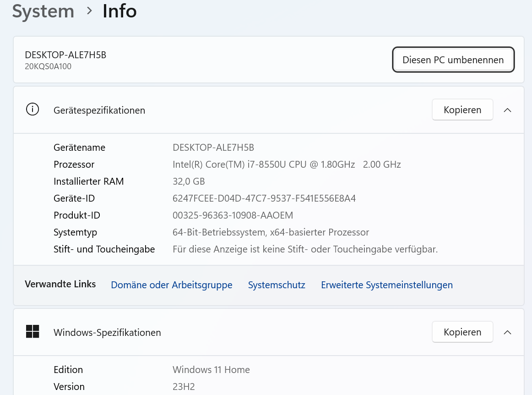Copy device specs with Gerätespezifikationen Kopieren button
Image resolution: width=532 pixels, height=395 pixels.
click(x=462, y=110)
